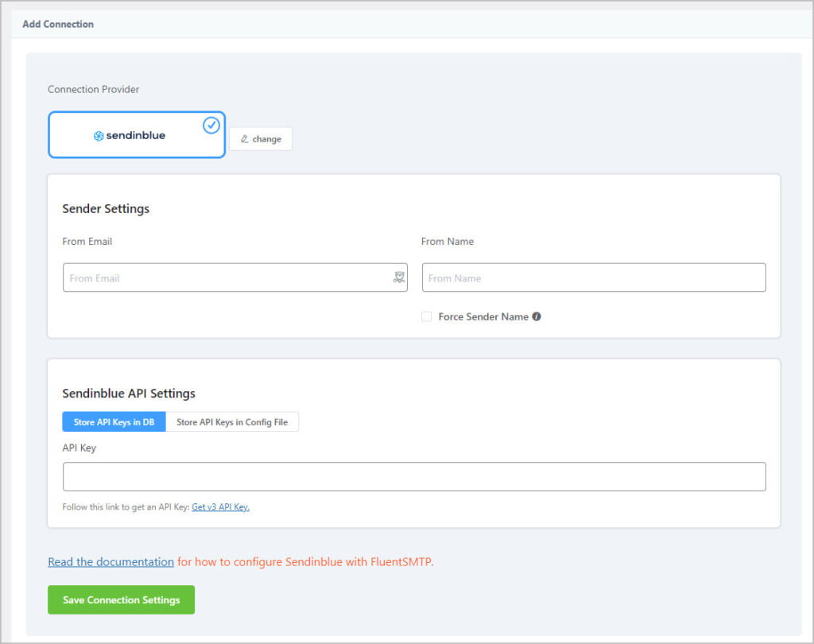
Task: Click the change button to pick another provider
Action: [261, 138]
